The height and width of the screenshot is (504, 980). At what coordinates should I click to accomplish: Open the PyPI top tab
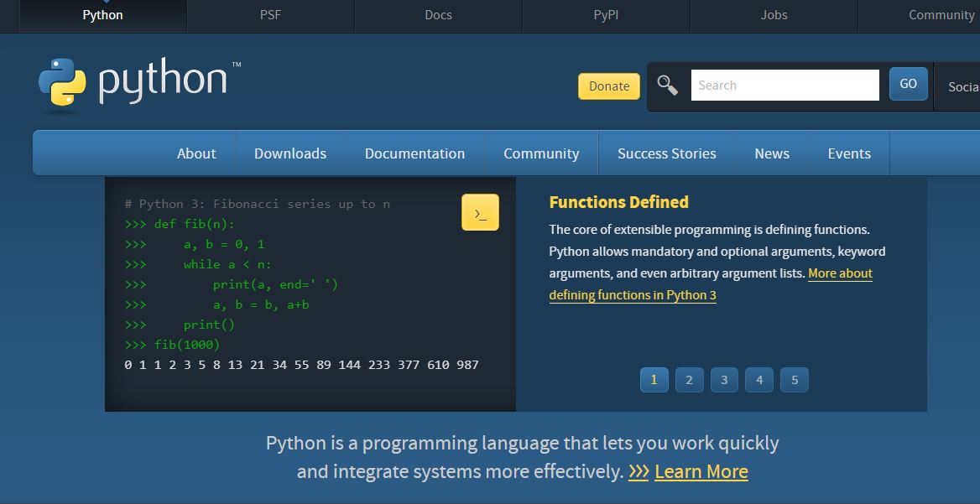(x=606, y=15)
